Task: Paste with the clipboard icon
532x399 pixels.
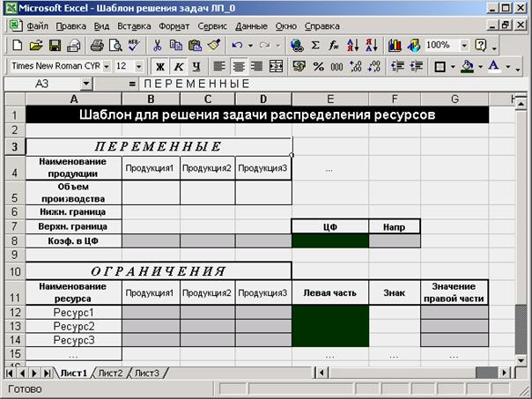Action: click(x=195, y=45)
